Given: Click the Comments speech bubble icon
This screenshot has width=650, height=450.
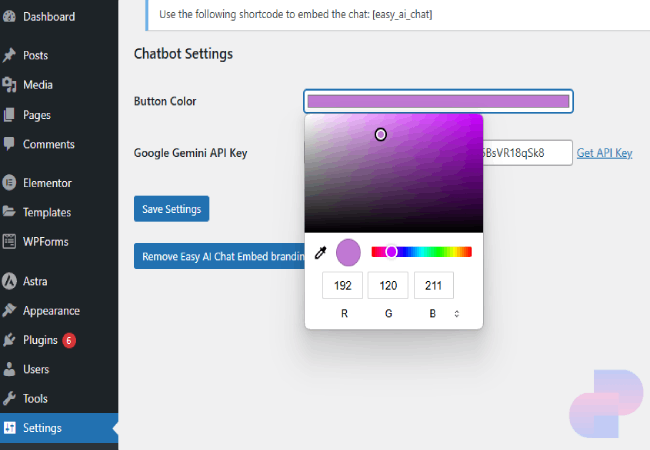Looking at the screenshot, I should pos(9,144).
